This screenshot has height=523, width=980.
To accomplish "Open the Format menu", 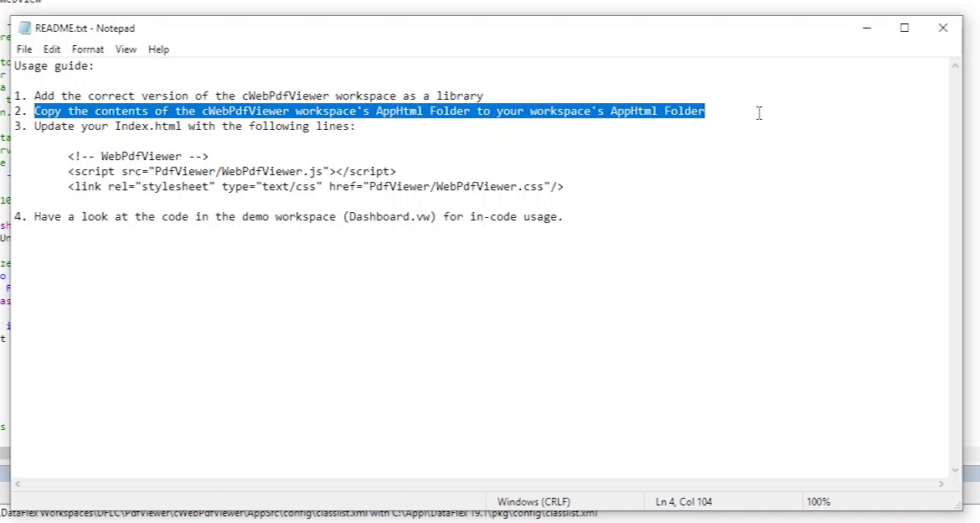I will pos(88,49).
